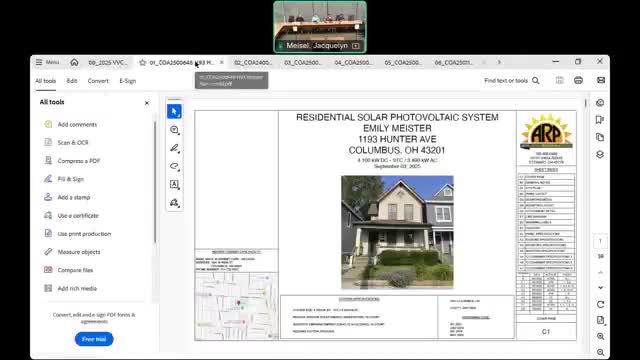Open the AI assistant panel icon on right rail
640x360 pixels.
pos(600,103)
